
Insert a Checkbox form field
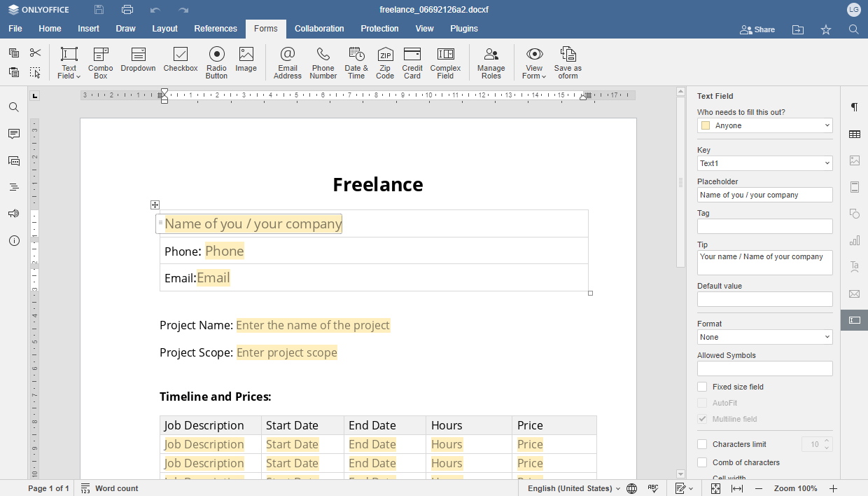[x=180, y=60]
